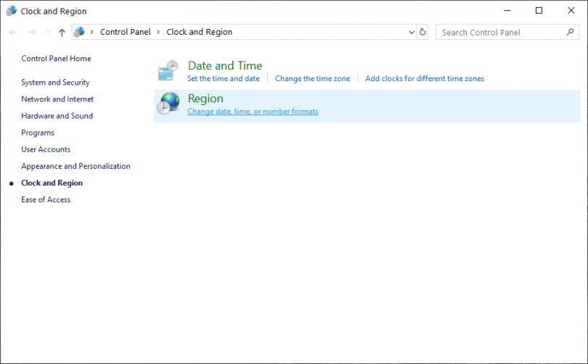
Task: Go to Control Panel Home
Action: click(56, 59)
